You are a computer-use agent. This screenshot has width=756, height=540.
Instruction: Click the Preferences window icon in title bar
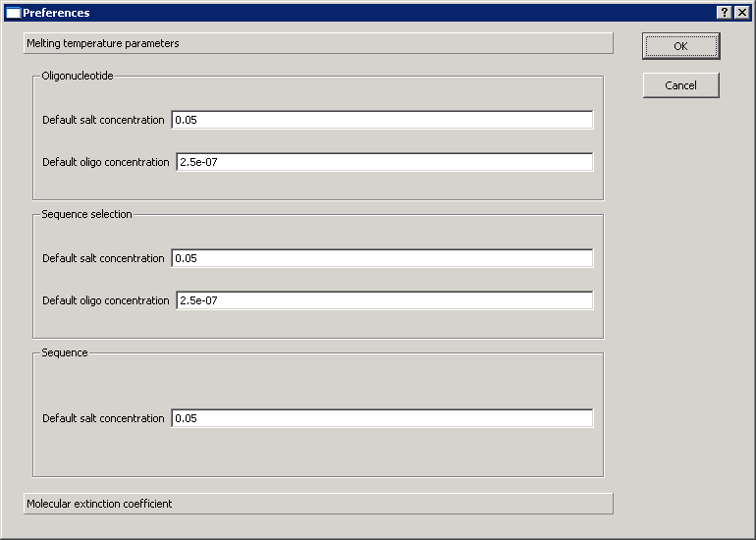(x=13, y=13)
